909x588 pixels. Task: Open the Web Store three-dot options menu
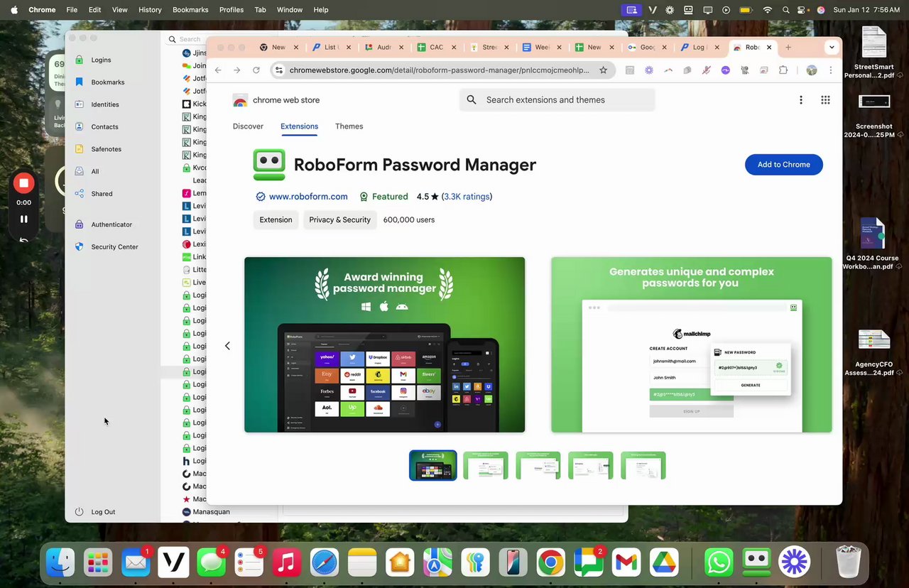point(801,100)
